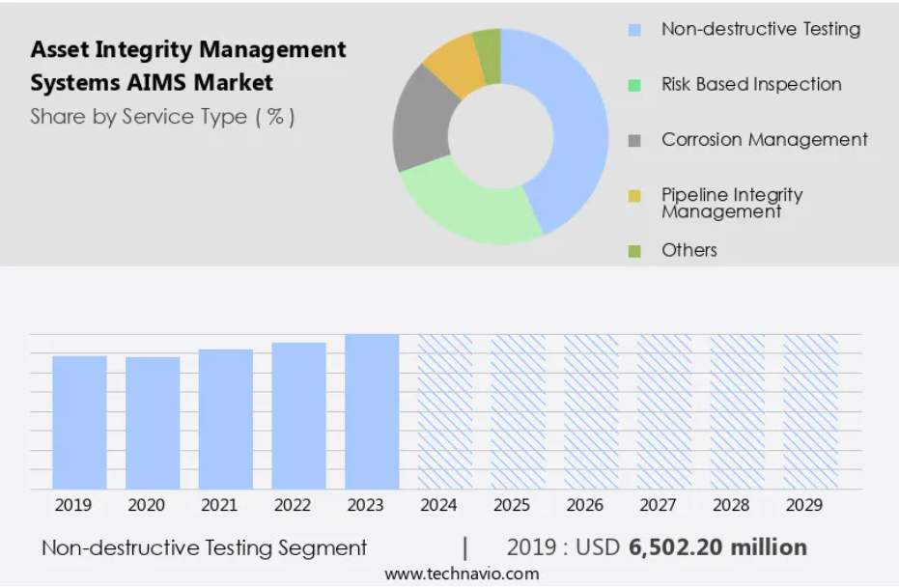Click the hatched 2029 forecast bar

pos(811,411)
